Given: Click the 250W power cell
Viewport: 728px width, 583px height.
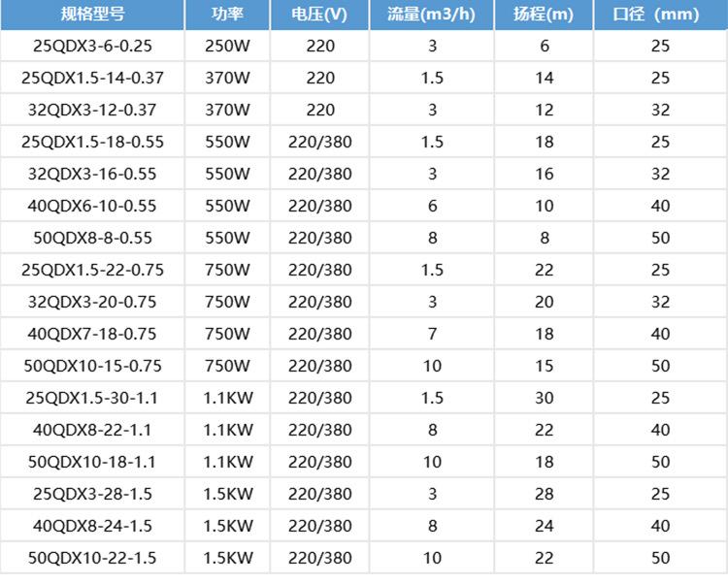Looking at the screenshot, I should point(227,47).
